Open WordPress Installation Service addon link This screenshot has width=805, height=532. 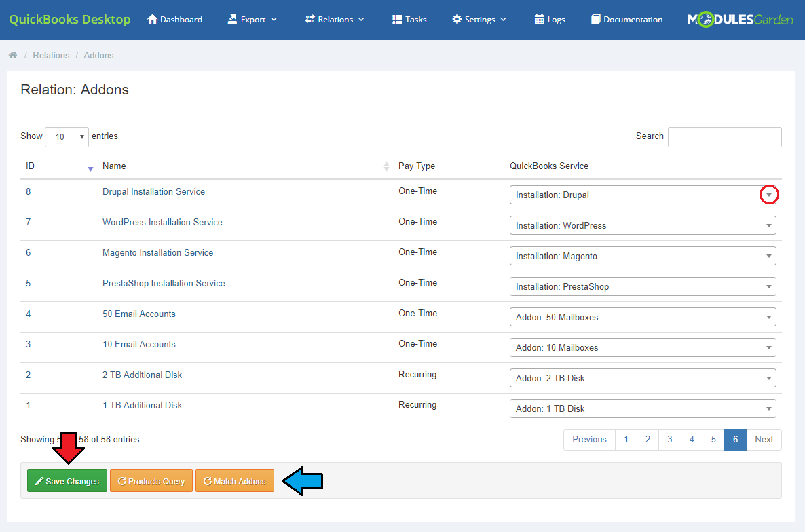click(162, 222)
